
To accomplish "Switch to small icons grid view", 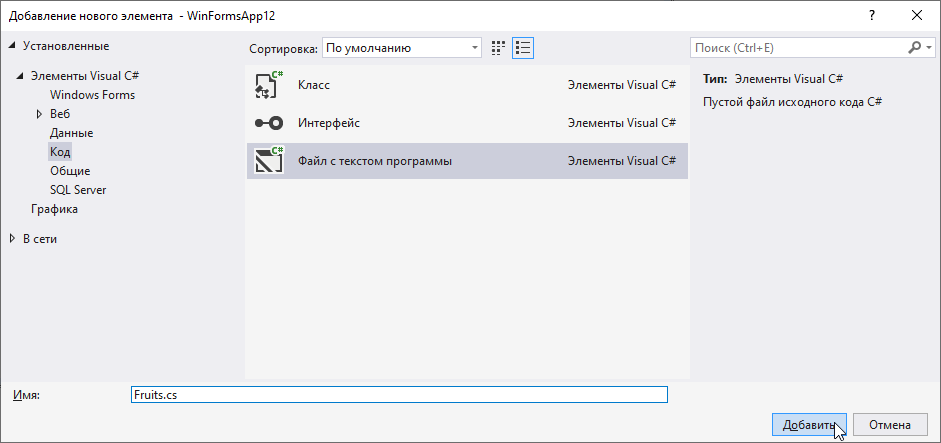I will (498, 47).
